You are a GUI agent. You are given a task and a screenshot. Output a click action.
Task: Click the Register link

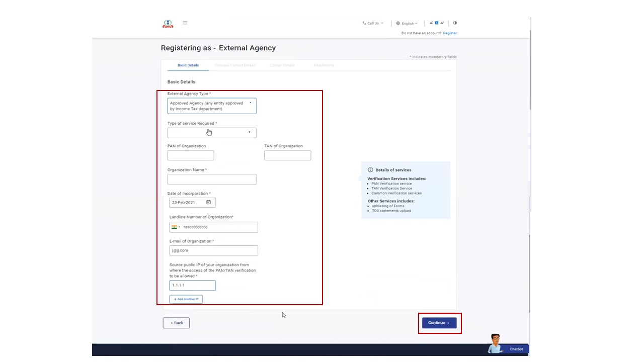[x=450, y=33]
